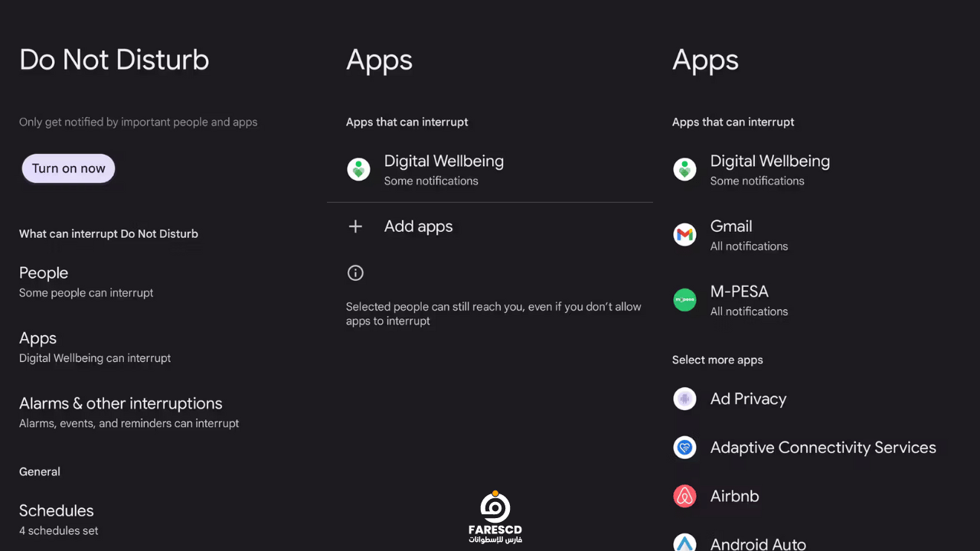Open Alarms & other interruptions
980x551 pixels.
pyautogui.click(x=163, y=412)
